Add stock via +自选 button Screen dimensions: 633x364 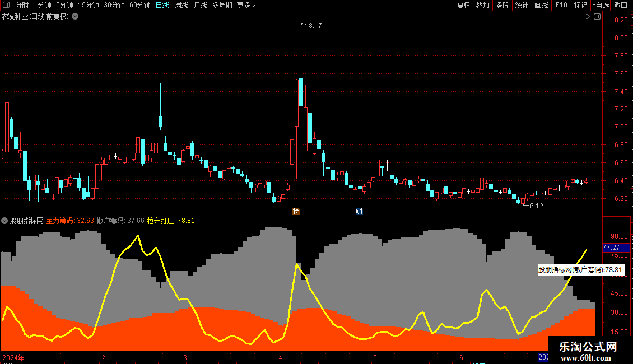tap(601, 5)
